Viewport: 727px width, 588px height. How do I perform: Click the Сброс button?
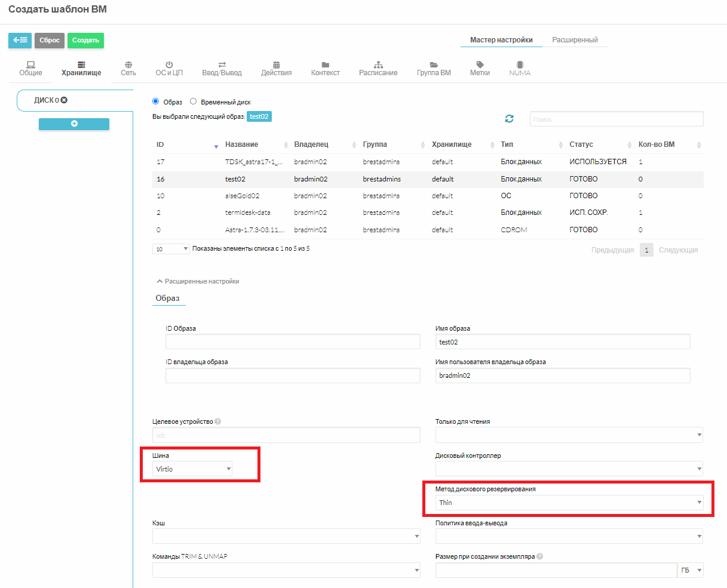[50, 41]
